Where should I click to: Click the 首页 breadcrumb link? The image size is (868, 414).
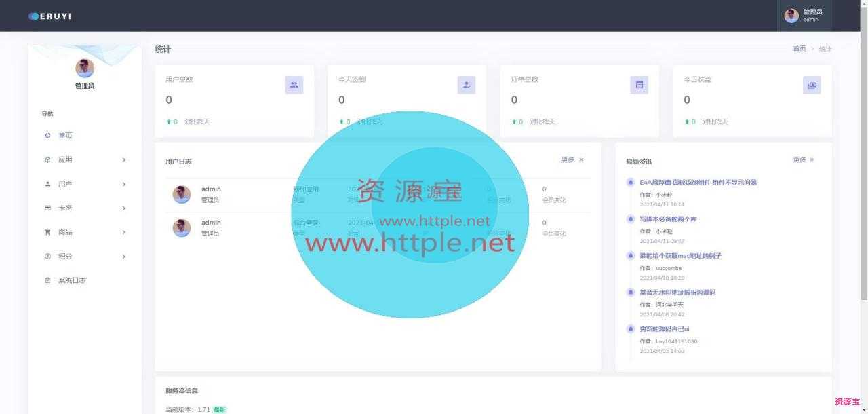point(800,49)
